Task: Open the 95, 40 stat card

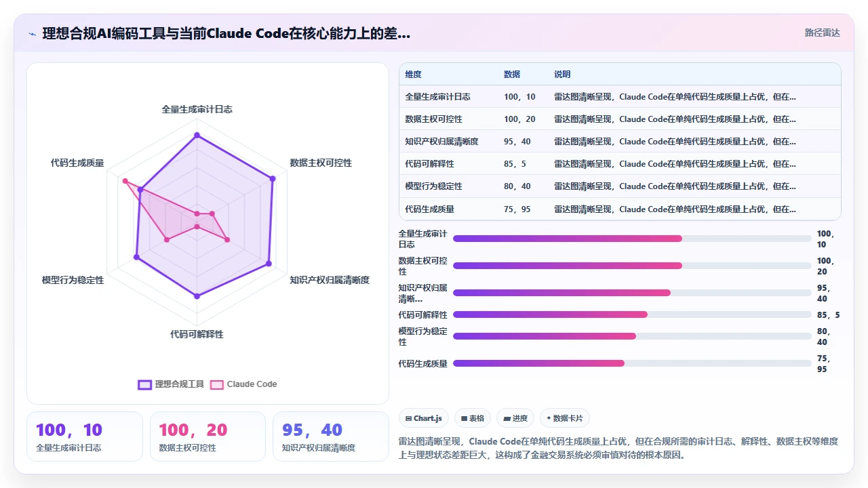Action: (331, 436)
